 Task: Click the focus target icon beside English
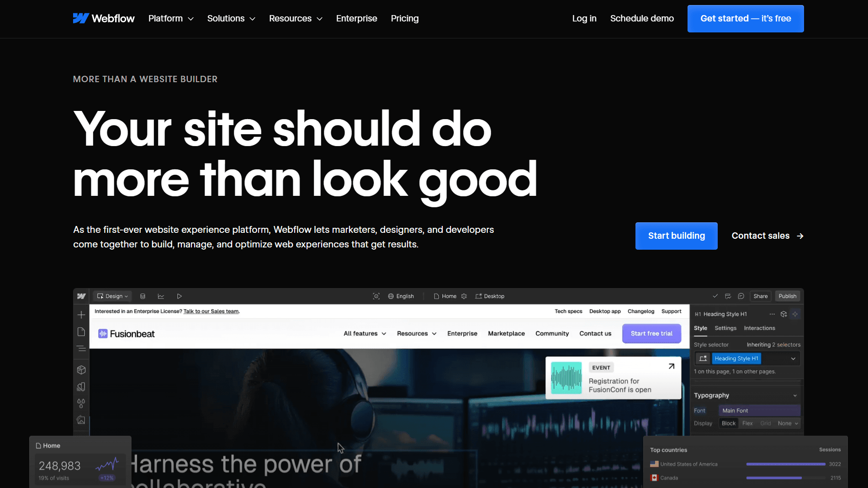pos(376,296)
